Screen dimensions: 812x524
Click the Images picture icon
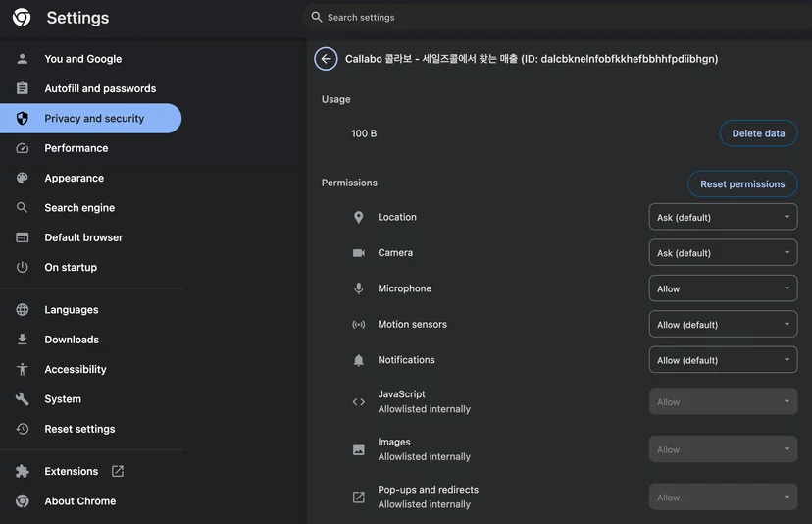pyautogui.click(x=358, y=449)
